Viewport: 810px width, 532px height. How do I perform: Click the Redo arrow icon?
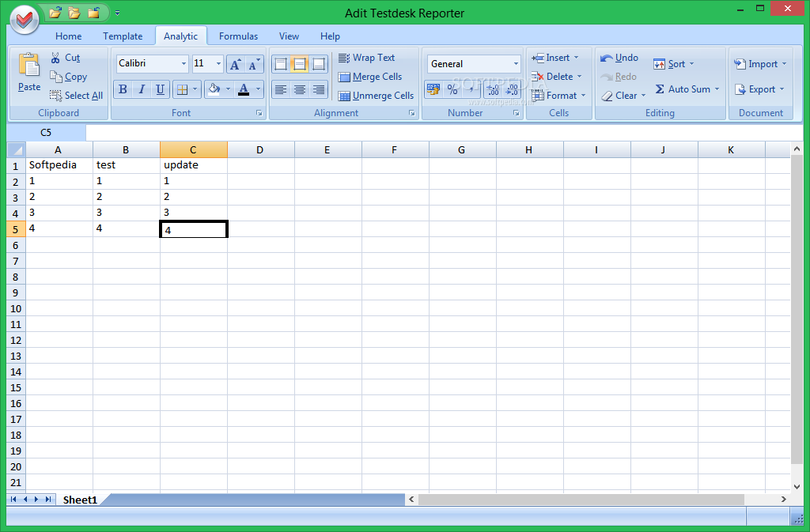click(x=607, y=77)
